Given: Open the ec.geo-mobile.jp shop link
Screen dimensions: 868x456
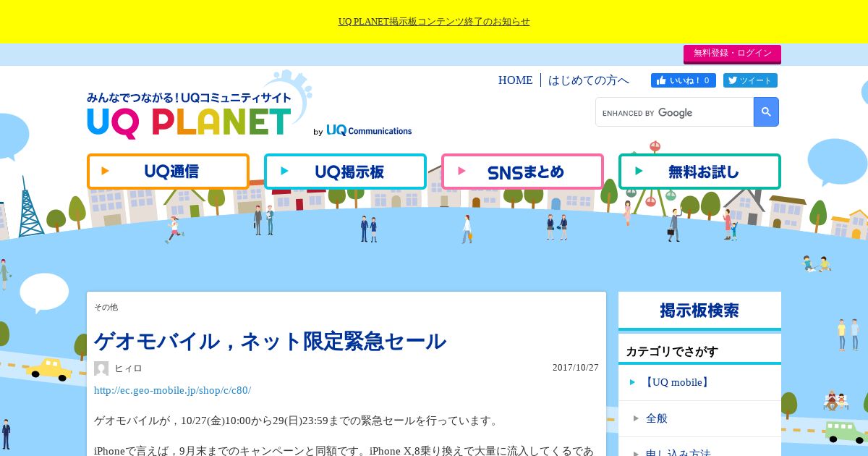Looking at the screenshot, I should 172,390.
